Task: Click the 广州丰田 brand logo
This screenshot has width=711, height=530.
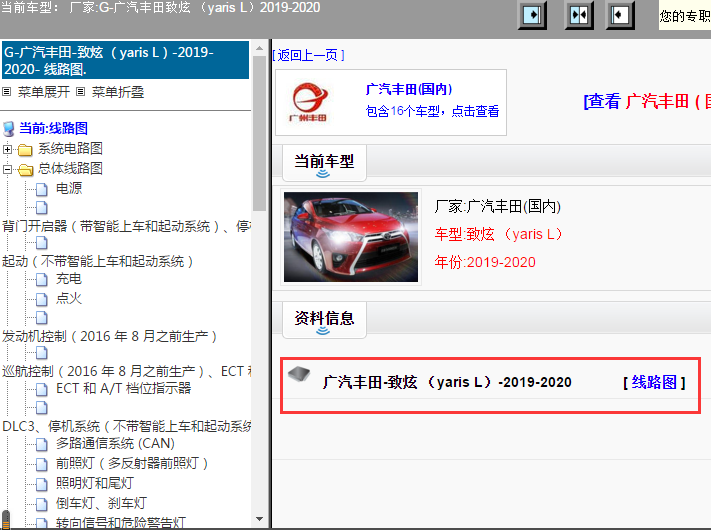Action: click(309, 102)
